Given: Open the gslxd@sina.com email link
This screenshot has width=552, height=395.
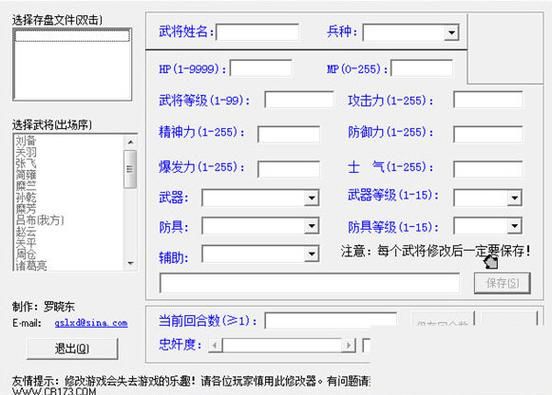Looking at the screenshot, I should pos(91,323).
